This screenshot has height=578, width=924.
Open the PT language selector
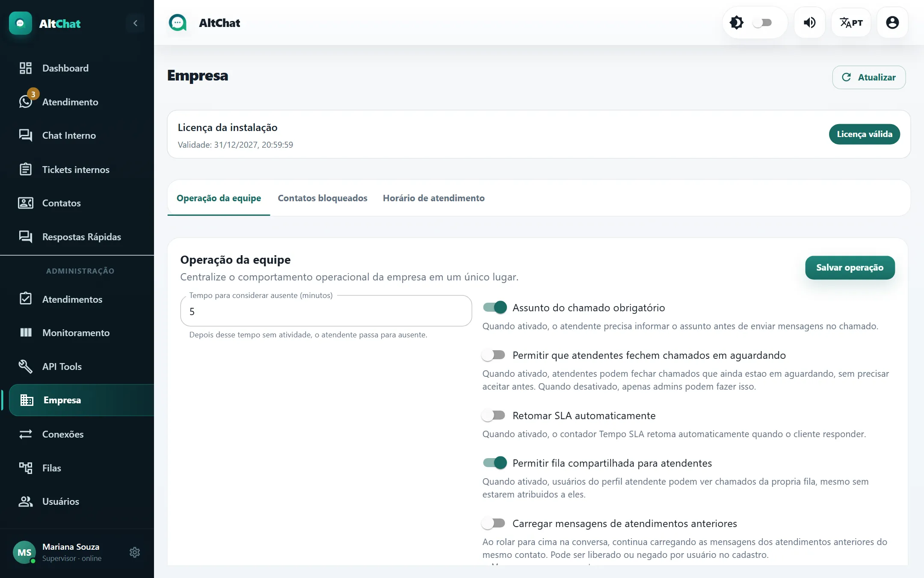[851, 23]
